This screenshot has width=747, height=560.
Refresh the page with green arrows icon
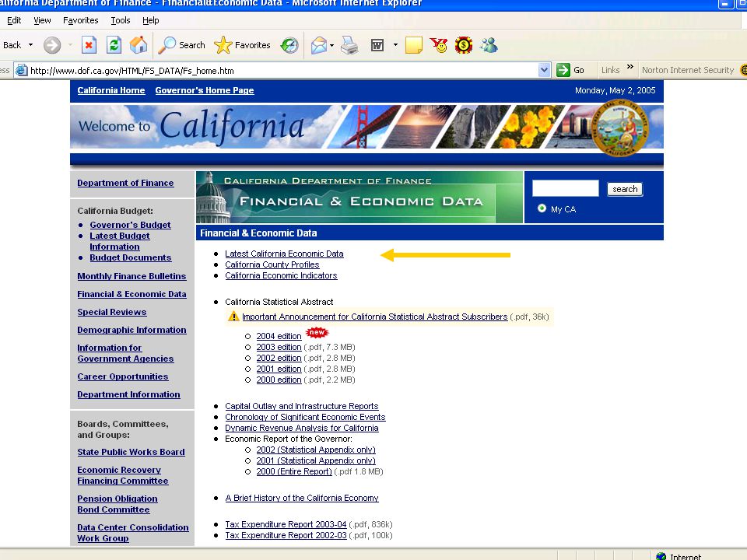[114, 45]
